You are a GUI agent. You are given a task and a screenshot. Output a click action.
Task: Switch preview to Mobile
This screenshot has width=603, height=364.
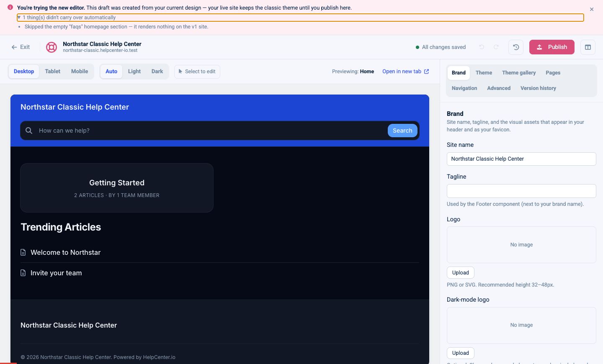[x=80, y=72]
